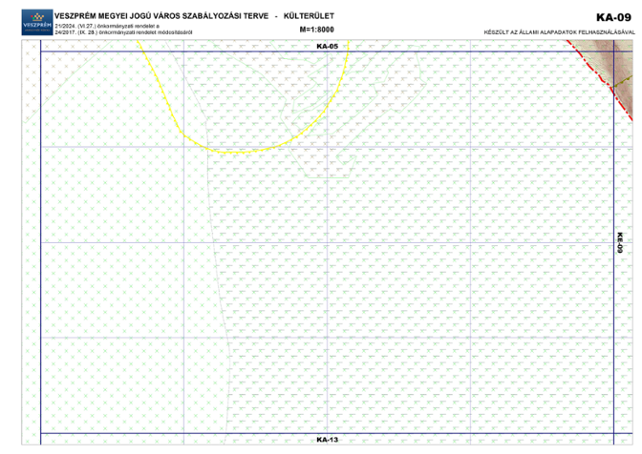642x454 pixels.
Task: Click the KA-09 sheet number in the corner
Action: tap(613, 17)
